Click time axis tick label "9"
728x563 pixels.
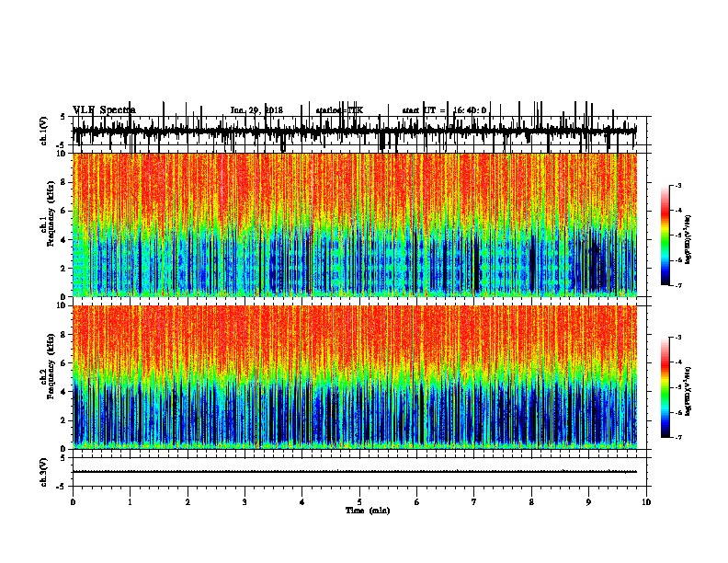point(588,502)
